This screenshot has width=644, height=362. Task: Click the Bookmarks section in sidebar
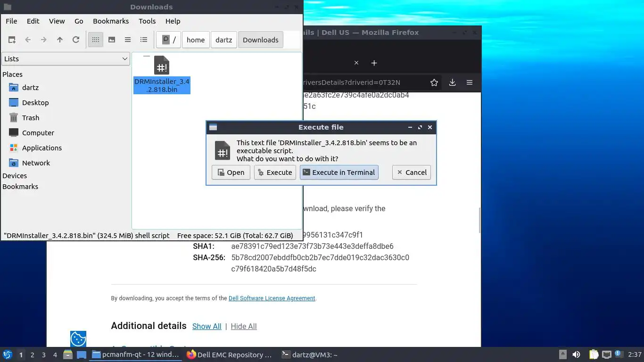click(20, 187)
